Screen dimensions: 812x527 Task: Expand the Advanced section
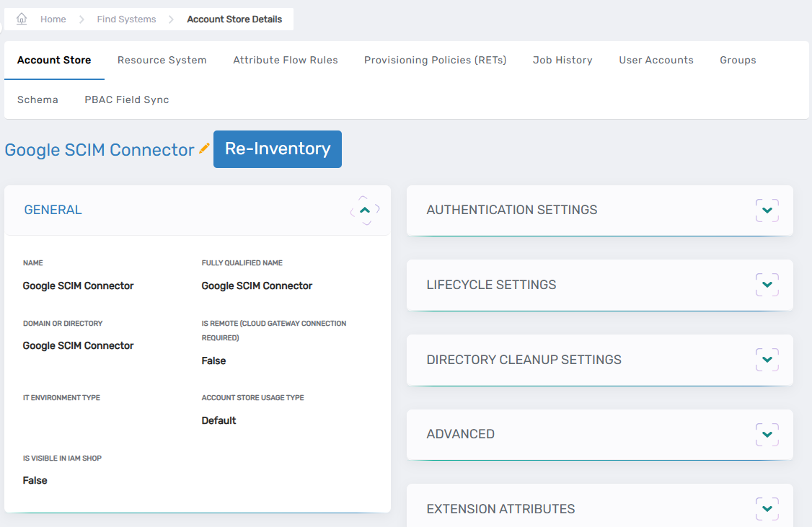[x=767, y=434]
